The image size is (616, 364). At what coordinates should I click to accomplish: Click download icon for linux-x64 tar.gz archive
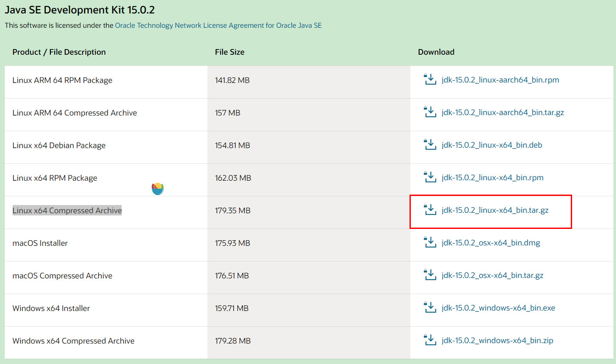[x=430, y=210]
